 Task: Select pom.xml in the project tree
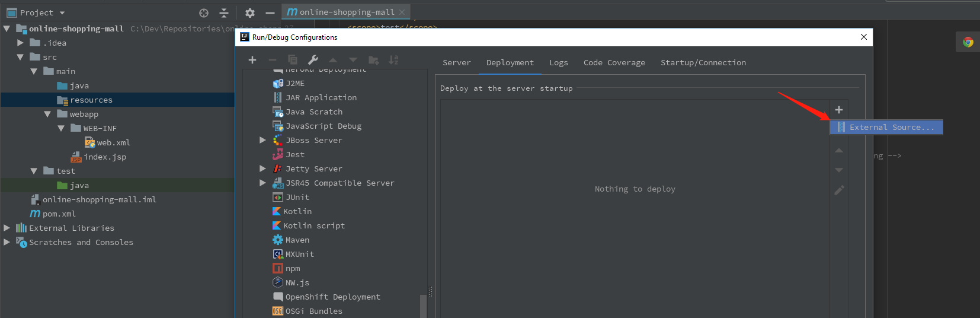[59, 214]
